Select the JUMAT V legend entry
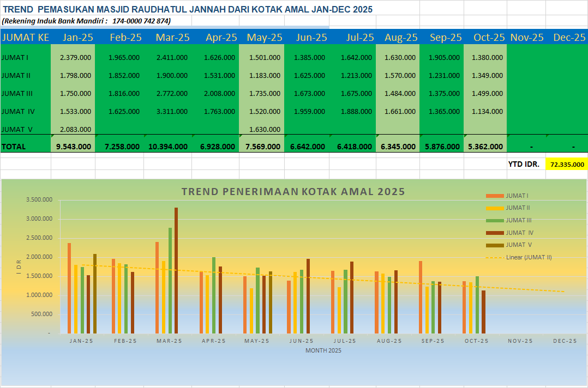588x388 pixels. tap(518, 245)
